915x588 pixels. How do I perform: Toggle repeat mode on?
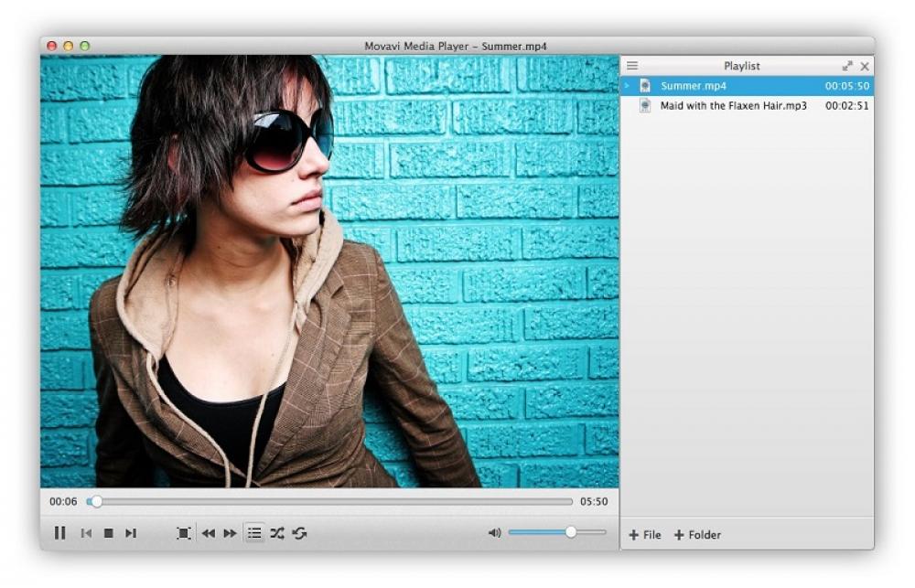point(298,533)
